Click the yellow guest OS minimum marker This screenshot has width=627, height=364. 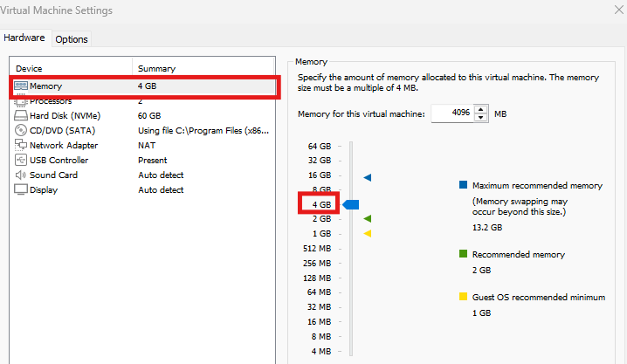pos(368,233)
